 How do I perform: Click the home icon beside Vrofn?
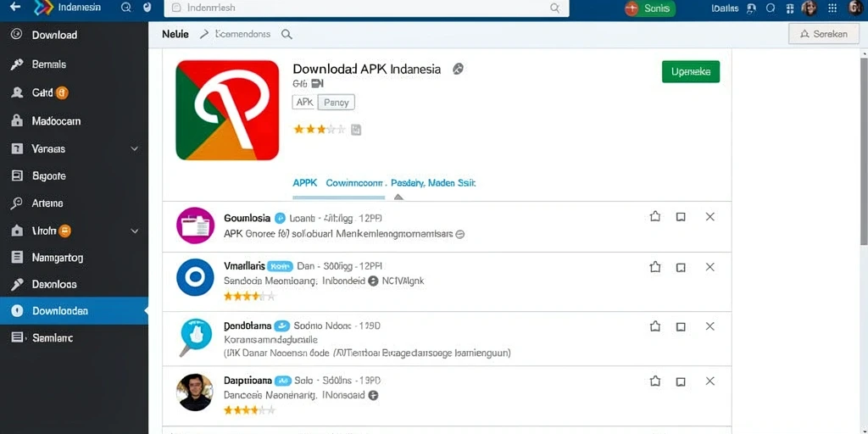17,231
